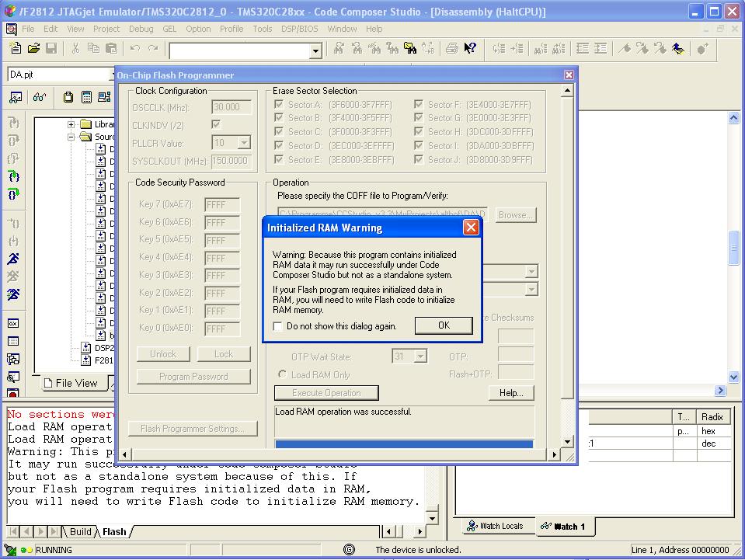
Task: Click the Increase Indent toolbar icon
Action: [x=600, y=48]
